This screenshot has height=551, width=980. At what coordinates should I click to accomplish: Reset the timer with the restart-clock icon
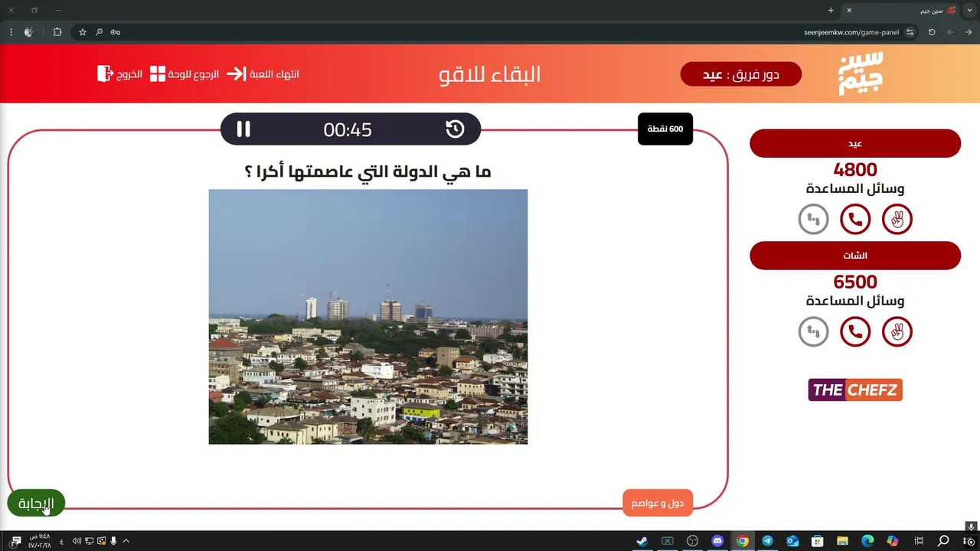pyautogui.click(x=455, y=129)
